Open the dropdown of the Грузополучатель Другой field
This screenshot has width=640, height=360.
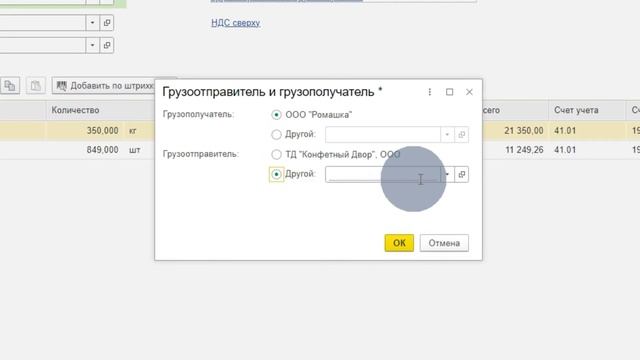click(447, 135)
